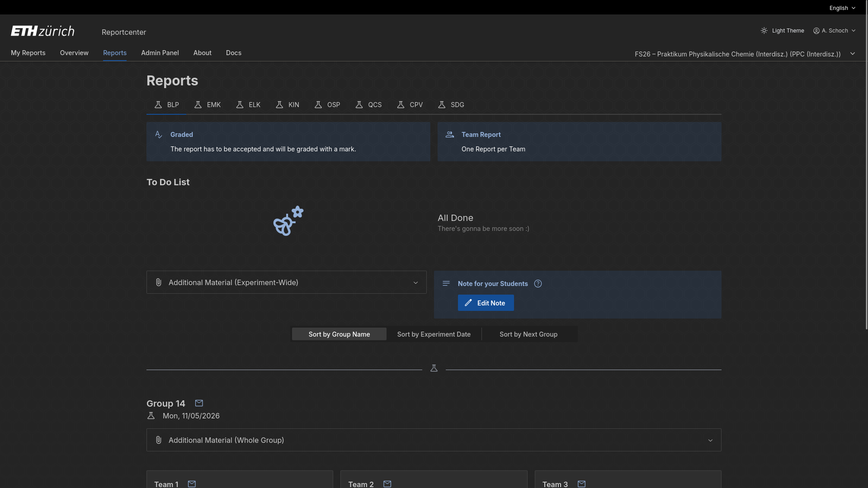Click the page's vertical scrollbar

coord(866,172)
